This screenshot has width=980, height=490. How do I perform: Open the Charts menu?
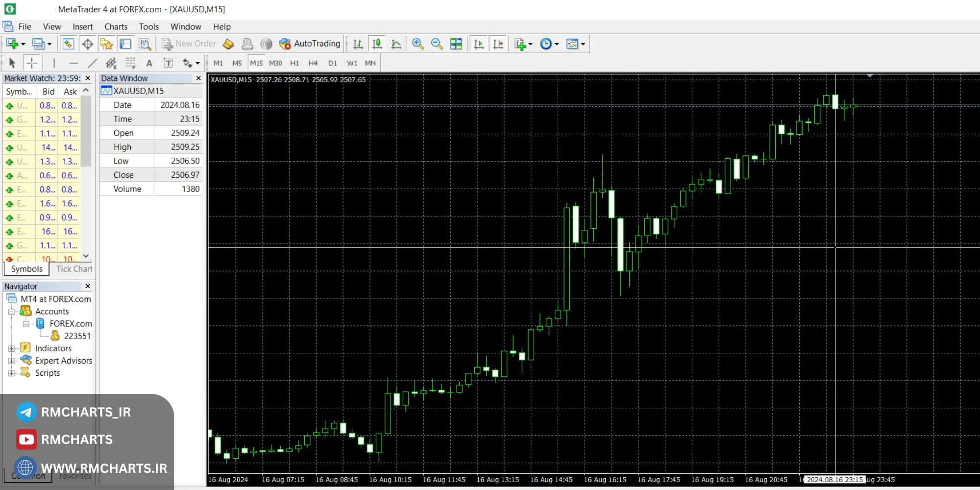point(116,27)
